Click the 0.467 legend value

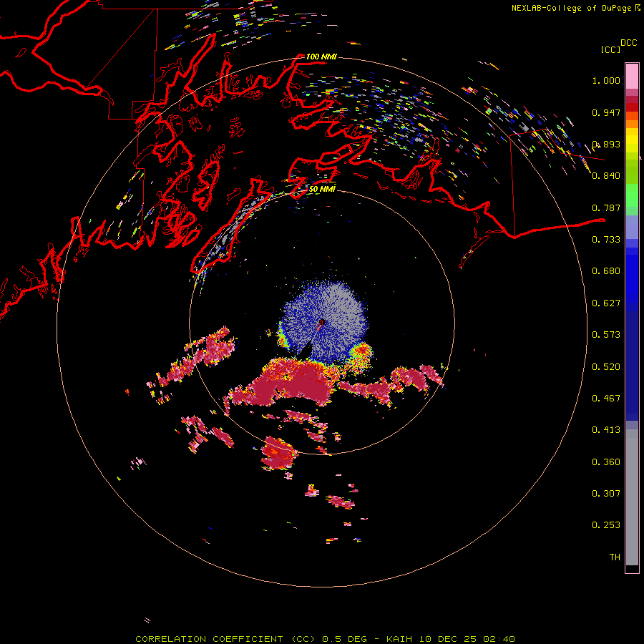pos(606,399)
